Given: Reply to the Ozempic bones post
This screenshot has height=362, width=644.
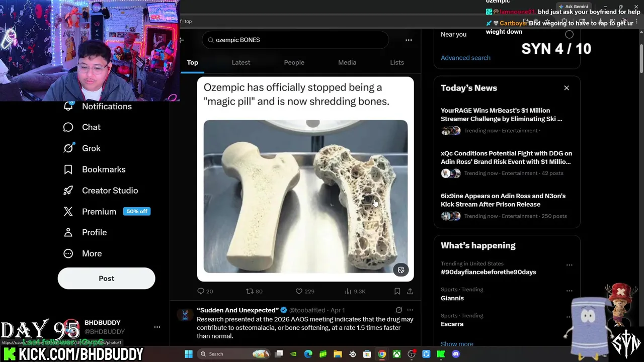Looking at the screenshot, I should point(201,291).
